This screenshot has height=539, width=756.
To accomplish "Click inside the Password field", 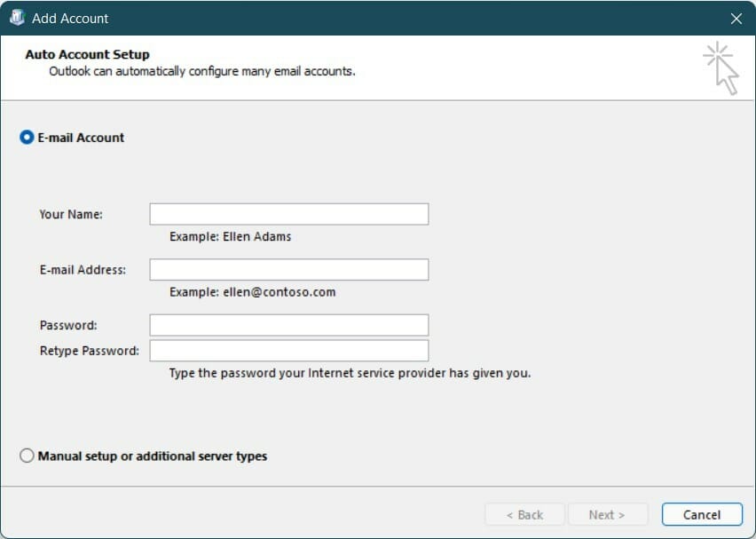I will point(288,325).
